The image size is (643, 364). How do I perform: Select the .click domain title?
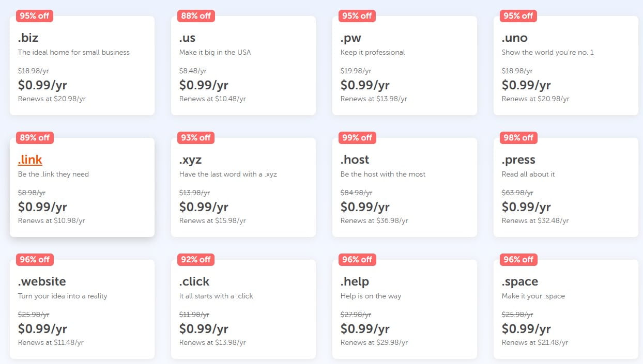tap(194, 281)
